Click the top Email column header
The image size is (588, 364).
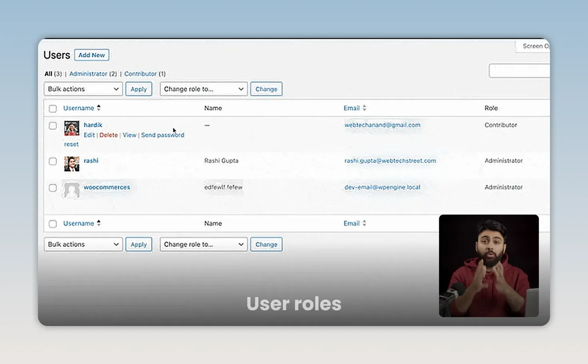pyautogui.click(x=352, y=108)
